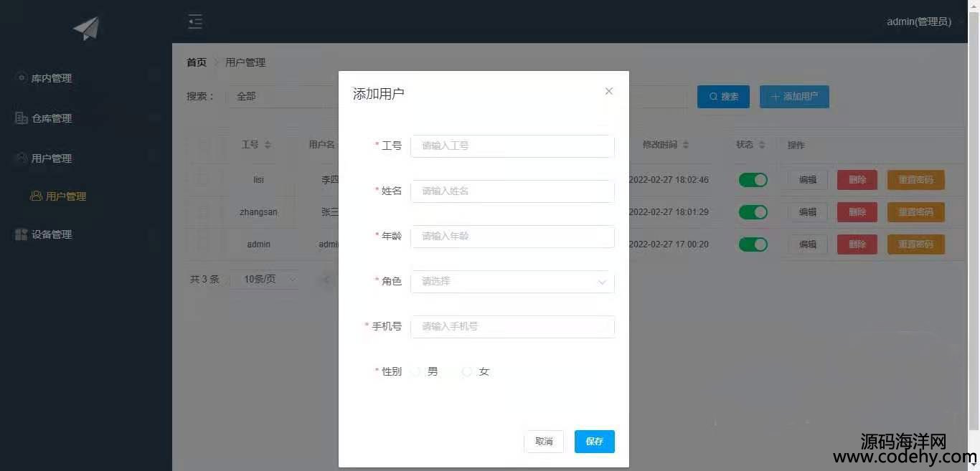
Task: Open the 全部 search filter dropdown
Action: (282, 96)
